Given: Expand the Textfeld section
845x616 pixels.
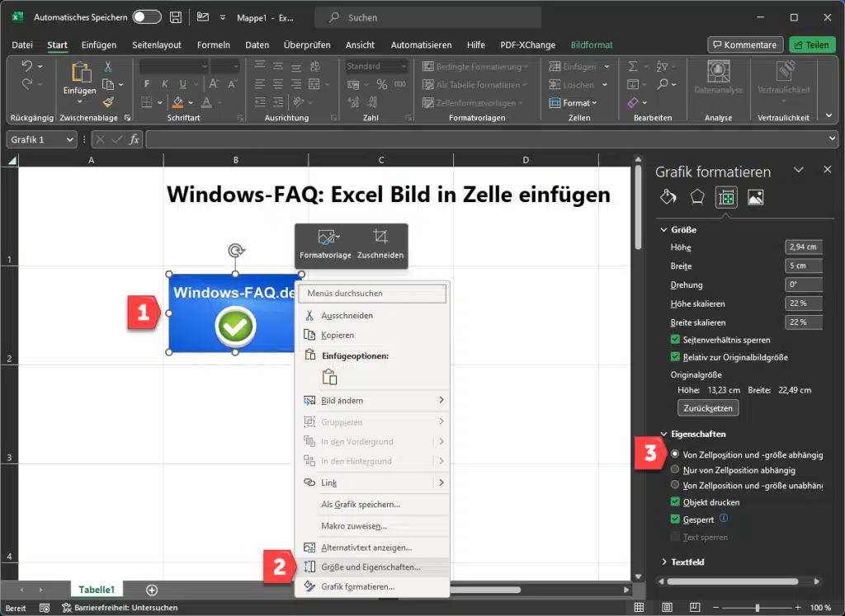Looking at the screenshot, I should coord(664,562).
